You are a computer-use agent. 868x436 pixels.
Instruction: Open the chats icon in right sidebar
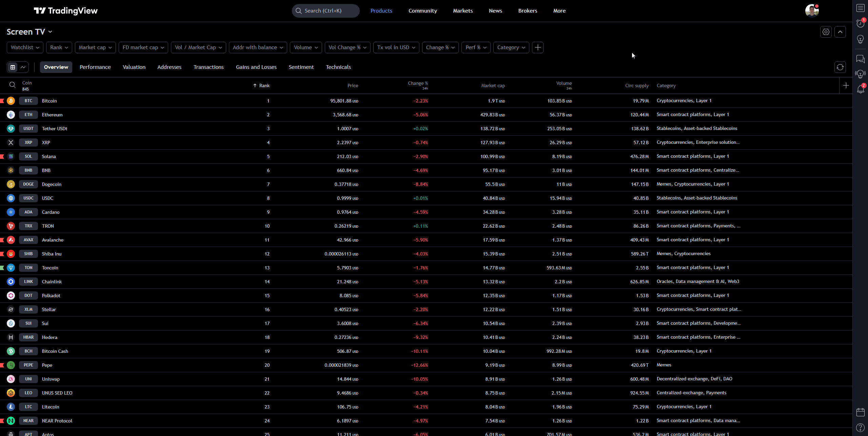(x=860, y=59)
